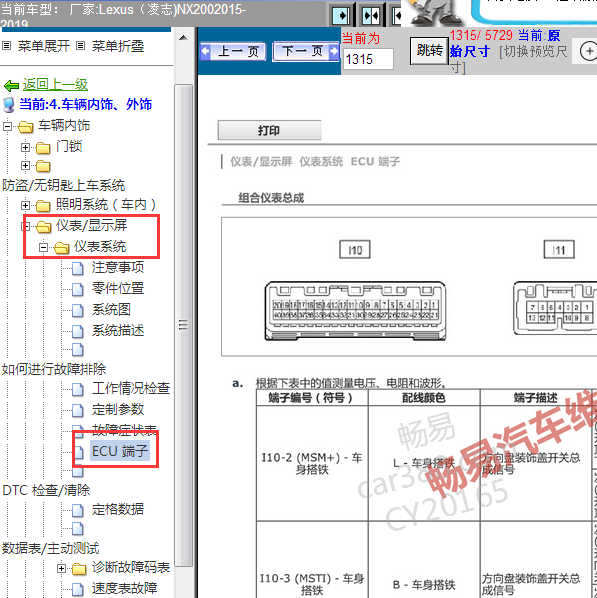Click the 照明系统（车内） folder icon
This screenshot has height=598, width=597.
[x=43, y=206]
